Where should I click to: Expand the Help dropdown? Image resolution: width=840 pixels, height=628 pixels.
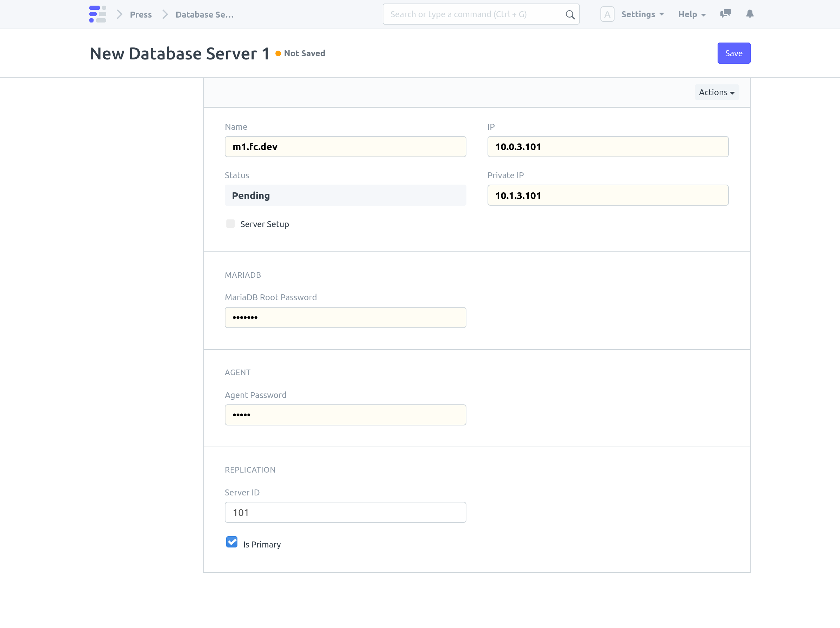point(691,14)
